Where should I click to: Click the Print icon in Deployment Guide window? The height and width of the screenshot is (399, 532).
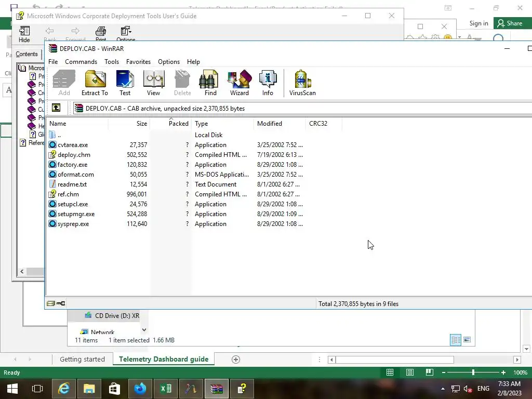(101, 34)
